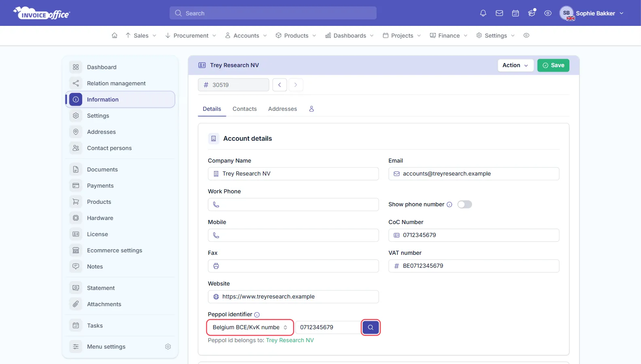This screenshot has width=641, height=364.
Task: Click the InvoiceOffice logo
Action: click(42, 13)
